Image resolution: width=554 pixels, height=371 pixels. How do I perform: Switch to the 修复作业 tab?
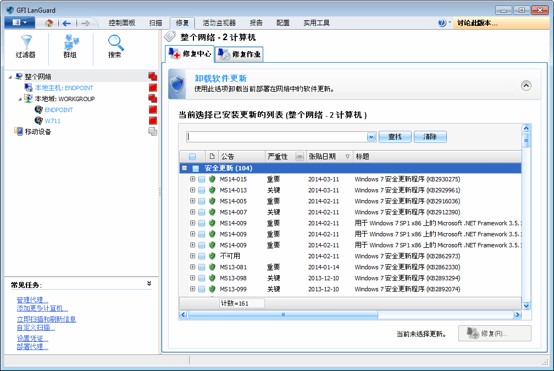click(240, 54)
